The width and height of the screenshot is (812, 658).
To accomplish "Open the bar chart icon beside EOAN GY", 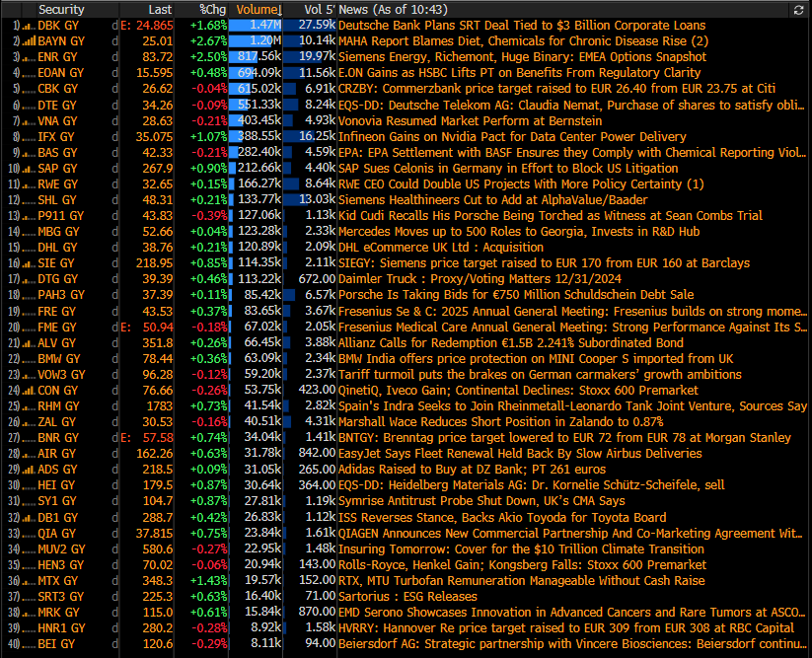I will point(30,74).
